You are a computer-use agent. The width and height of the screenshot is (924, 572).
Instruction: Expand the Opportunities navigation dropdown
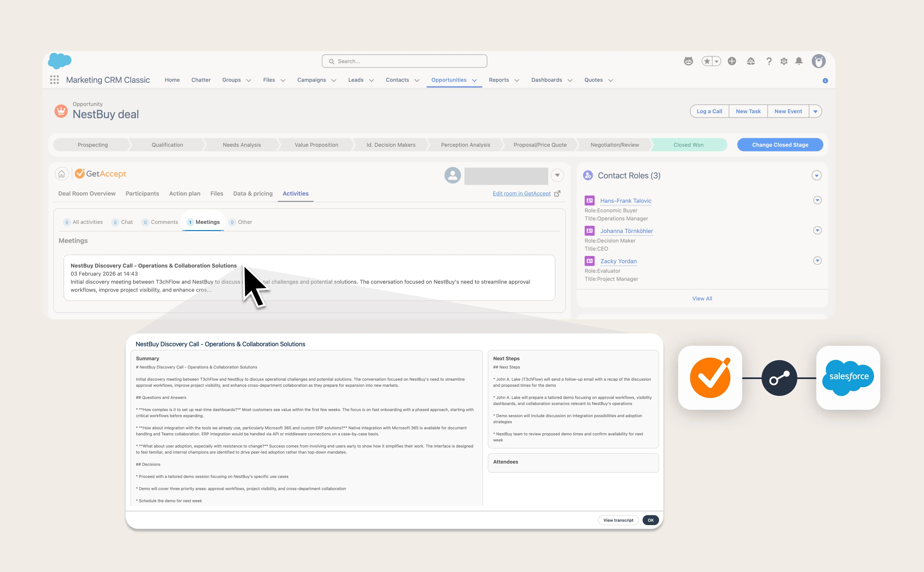(x=475, y=80)
